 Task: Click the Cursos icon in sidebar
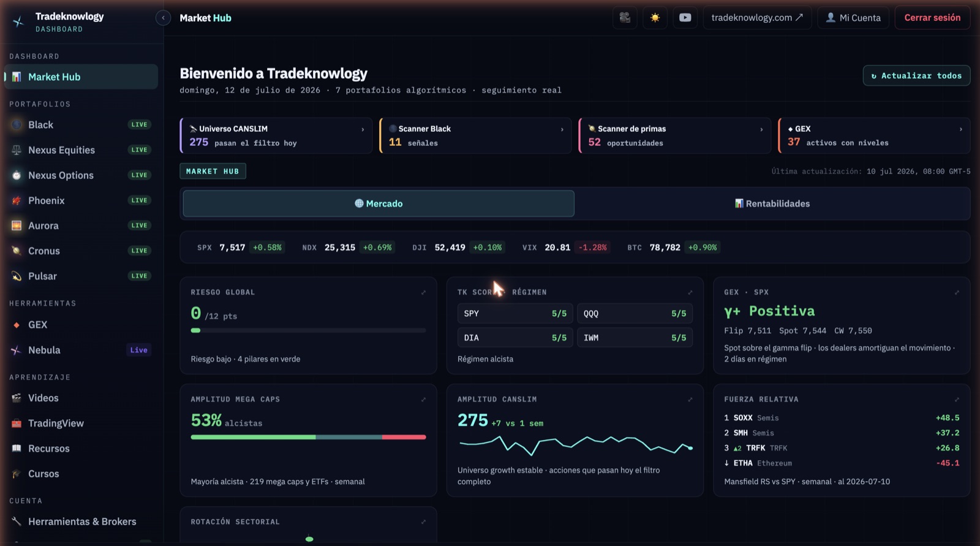[17, 474]
